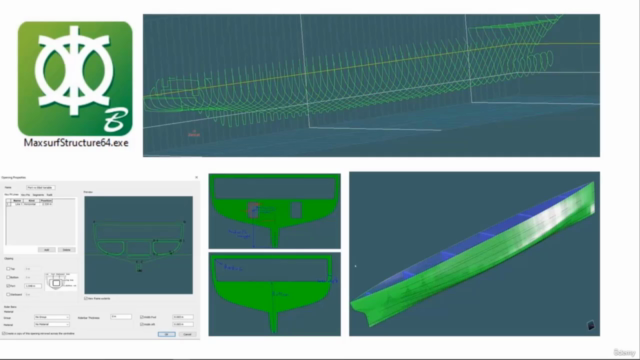Open the green rendered hull perspective image
This screenshot has width=640, height=360.
474,254
